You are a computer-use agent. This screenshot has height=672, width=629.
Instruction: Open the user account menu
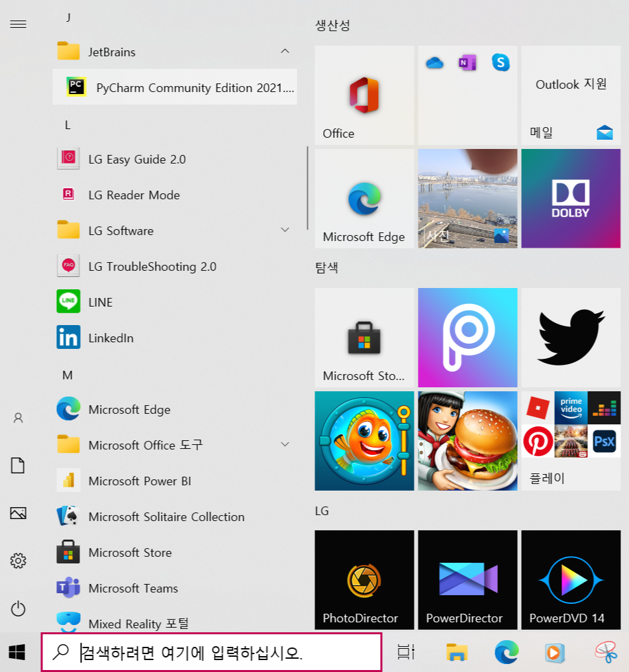pyautogui.click(x=18, y=418)
